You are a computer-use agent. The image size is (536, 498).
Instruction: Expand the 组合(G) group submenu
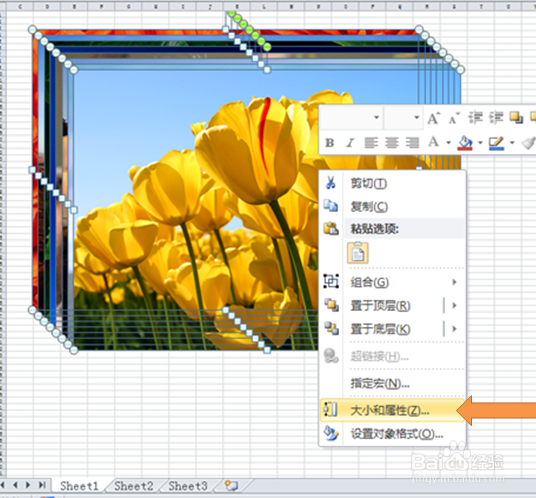pyautogui.click(x=454, y=282)
